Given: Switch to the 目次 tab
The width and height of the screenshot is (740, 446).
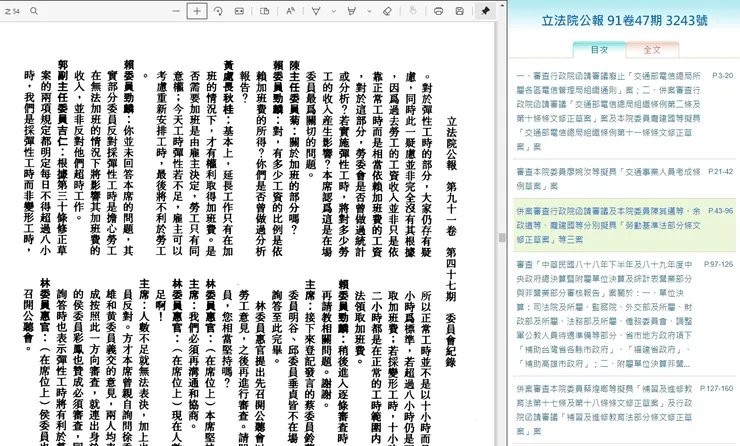Looking at the screenshot, I should click(599, 50).
